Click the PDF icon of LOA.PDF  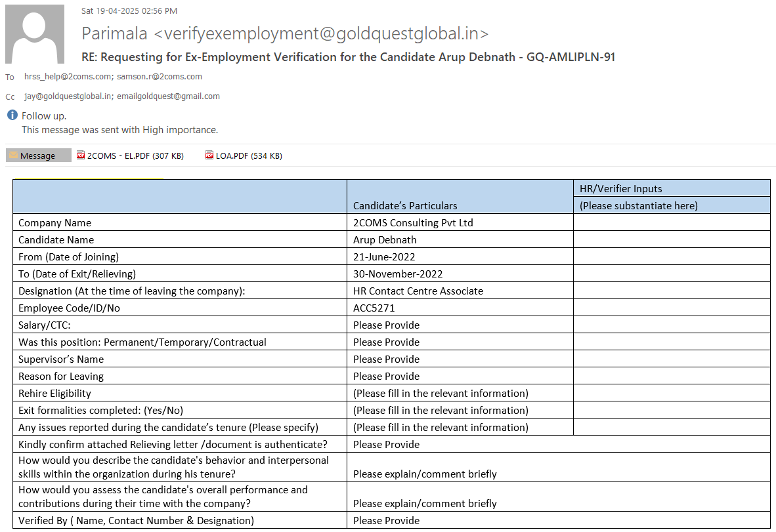click(209, 156)
